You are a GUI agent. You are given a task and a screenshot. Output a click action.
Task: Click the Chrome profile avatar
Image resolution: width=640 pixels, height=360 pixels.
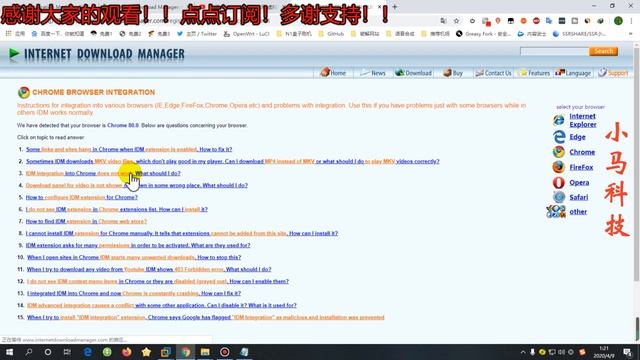(x=618, y=20)
